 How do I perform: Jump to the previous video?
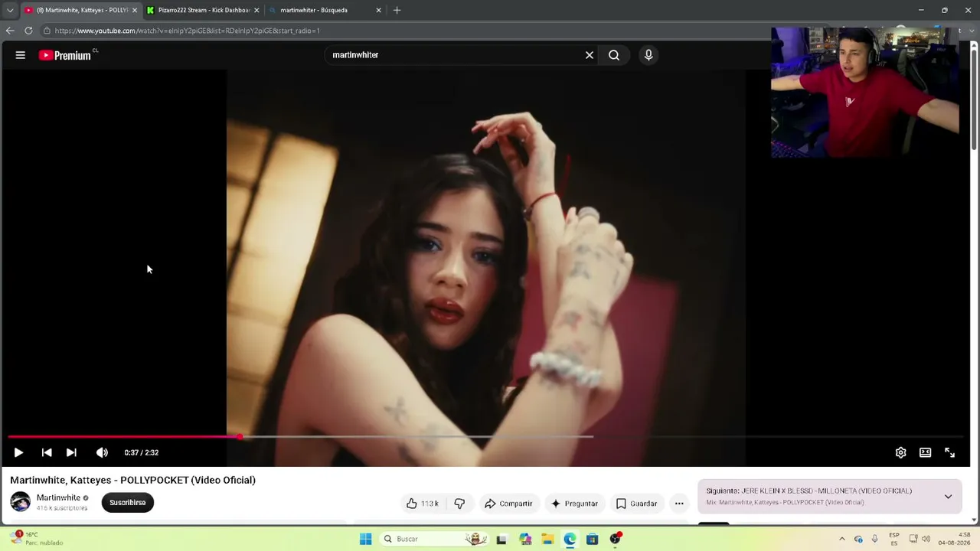[x=47, y=452]
